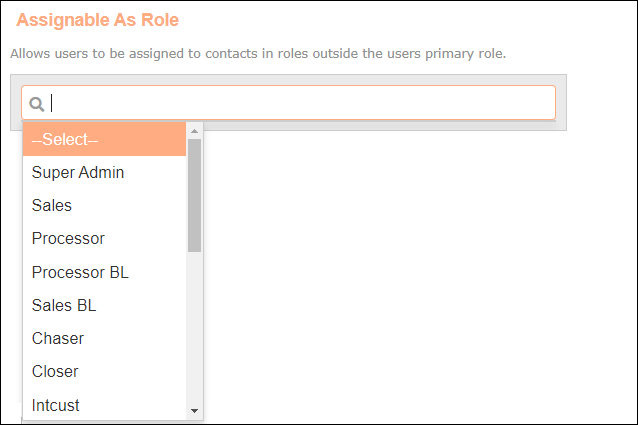
Task: Click the magnifier search icon
Action: [x=37, y=104]
